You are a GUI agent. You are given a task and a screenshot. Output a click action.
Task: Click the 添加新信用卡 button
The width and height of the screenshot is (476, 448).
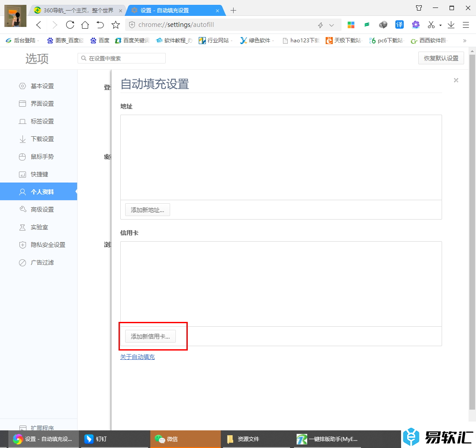[x=150, y=336]
